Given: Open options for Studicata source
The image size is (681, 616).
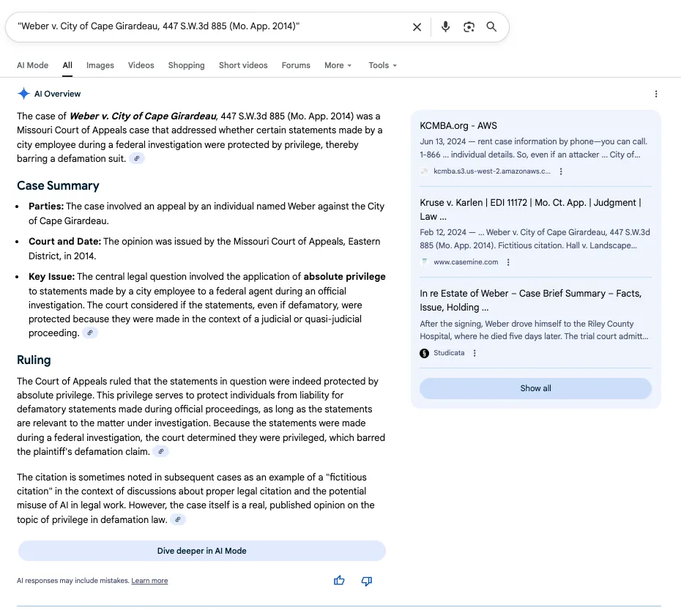Looking at the screenshot, I should pyautogui.click(x=475, y=353).
